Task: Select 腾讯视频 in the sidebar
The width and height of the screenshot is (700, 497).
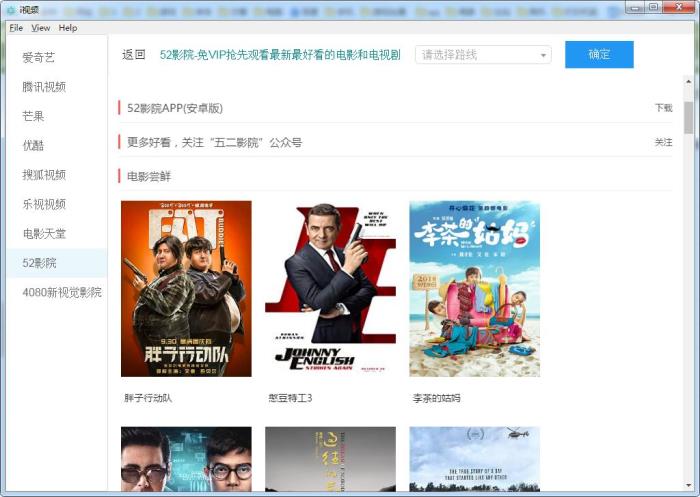Action: pos(57,87)
